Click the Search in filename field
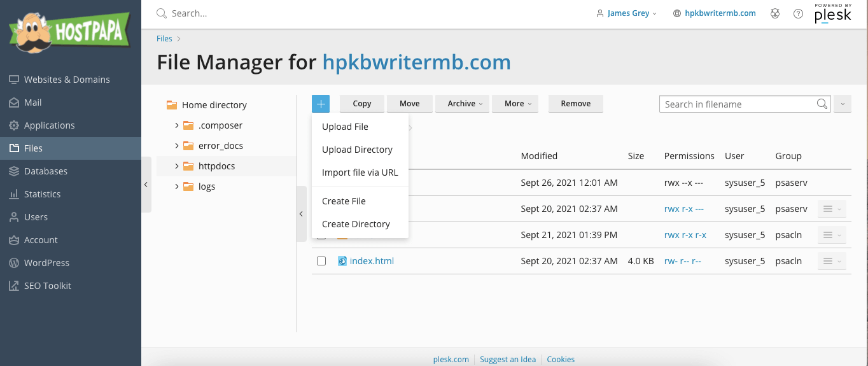Image resolution: width=868 pixels, height=366 pixels. (738, 104)
